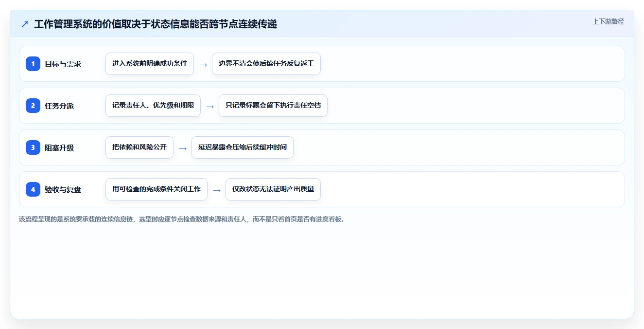
Task: Select the 阻塞升级 step label
Action: [x=59, y=147]
